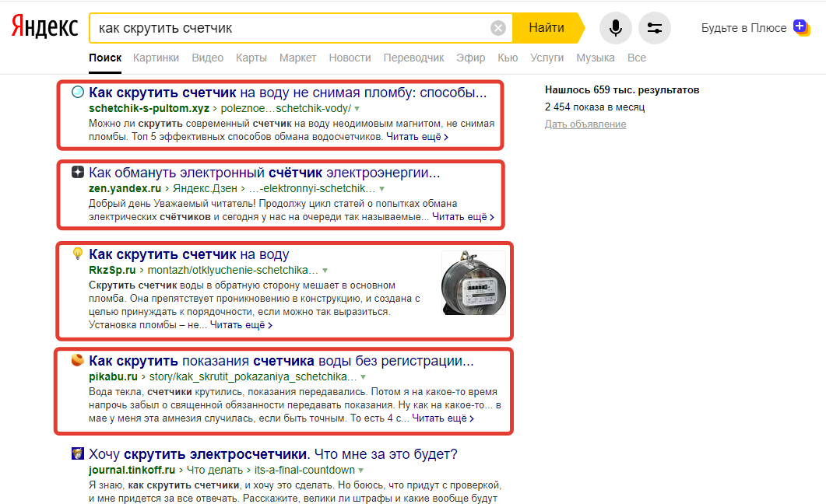Open the Услуги tab
The height and width of the screenshot is (504, 826).
[x=547, y=58]
